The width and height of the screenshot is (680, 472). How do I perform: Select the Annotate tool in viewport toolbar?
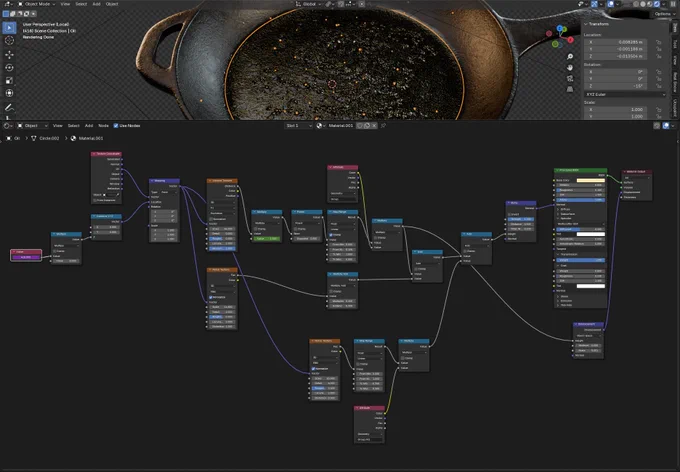(9, 107)
